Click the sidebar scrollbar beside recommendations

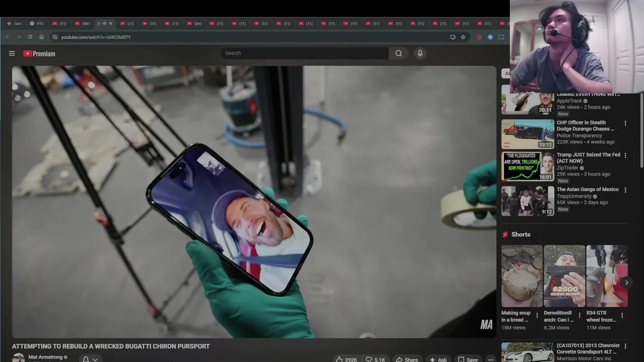pyautogui.click(x=641, y=131)
